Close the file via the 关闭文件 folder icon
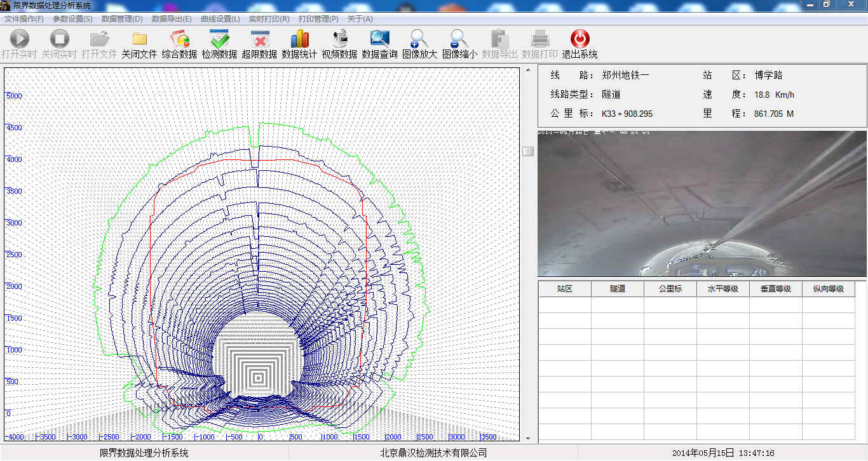Screen dimensions: 868x461 (x=139, y=39)
